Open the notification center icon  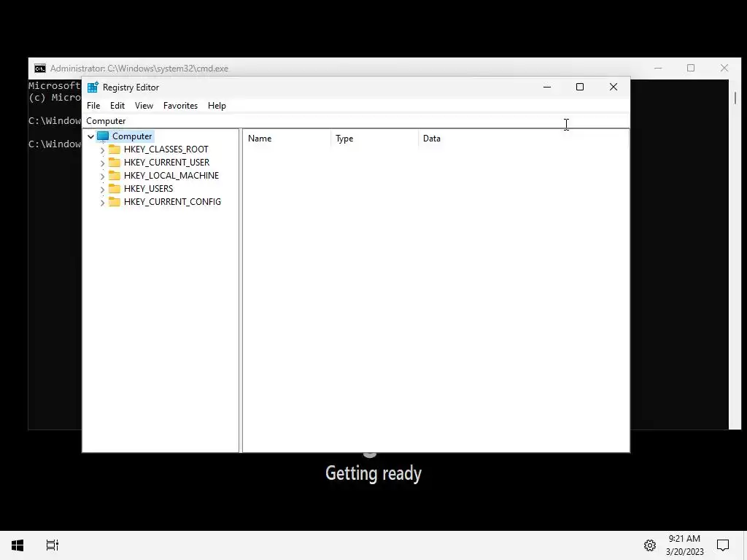coord(723,545)
